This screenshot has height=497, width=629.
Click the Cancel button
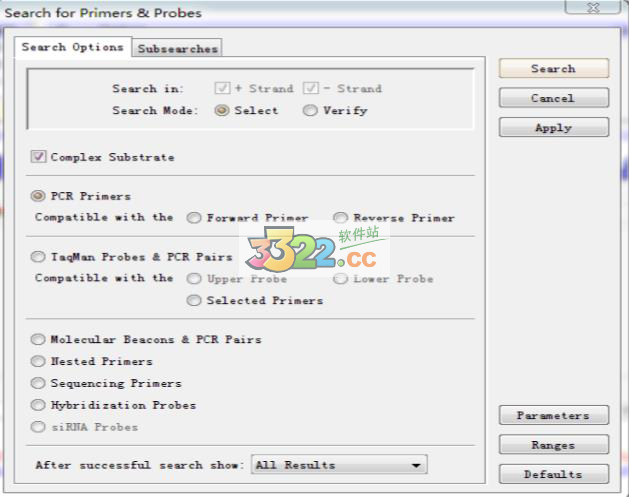pyautogui.click(x=554, y=98)
